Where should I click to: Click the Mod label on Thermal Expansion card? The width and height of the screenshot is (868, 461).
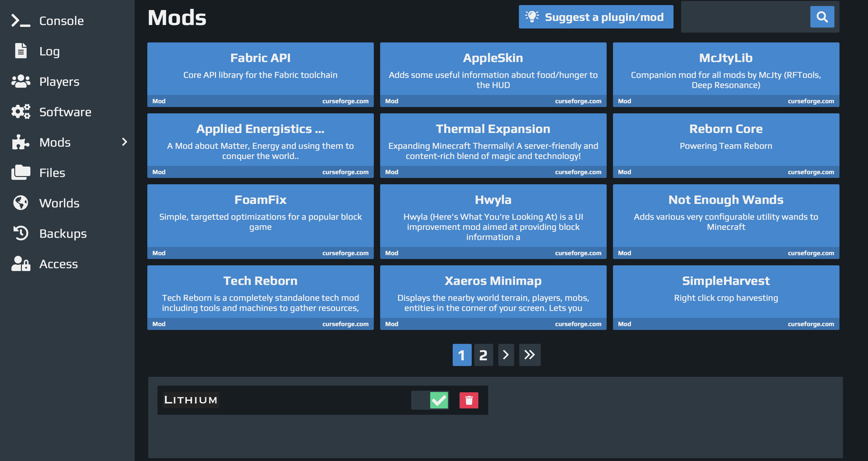click(x=392, y=172)
